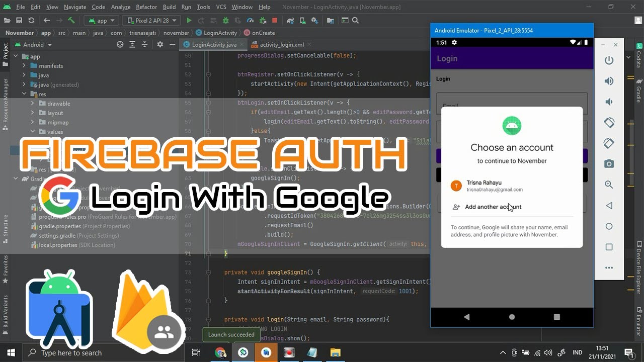The height and width of the screenshot is (362, 644).
Task: Open the app run configuration dropdown
Action: (101, 21)
